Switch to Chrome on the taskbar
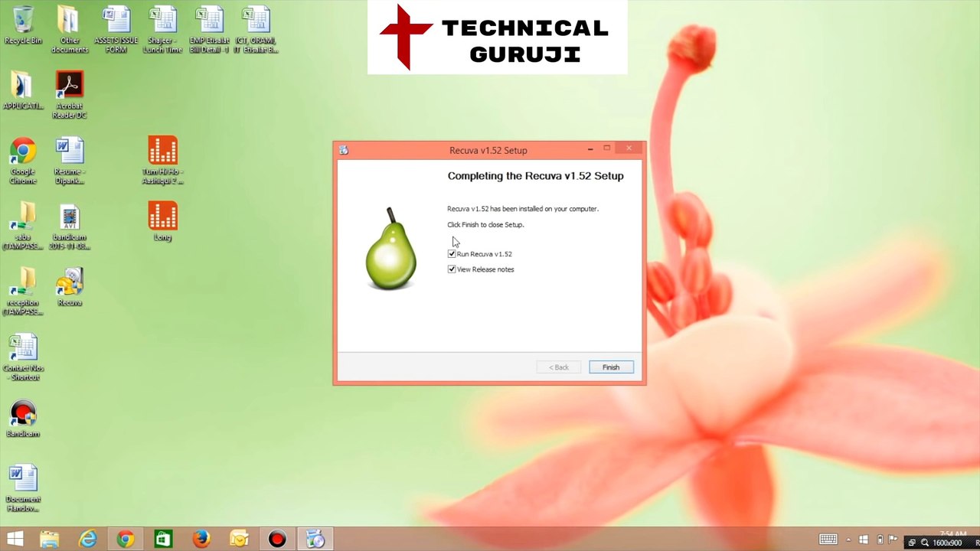Screen dimensions: 980x551 126,540
